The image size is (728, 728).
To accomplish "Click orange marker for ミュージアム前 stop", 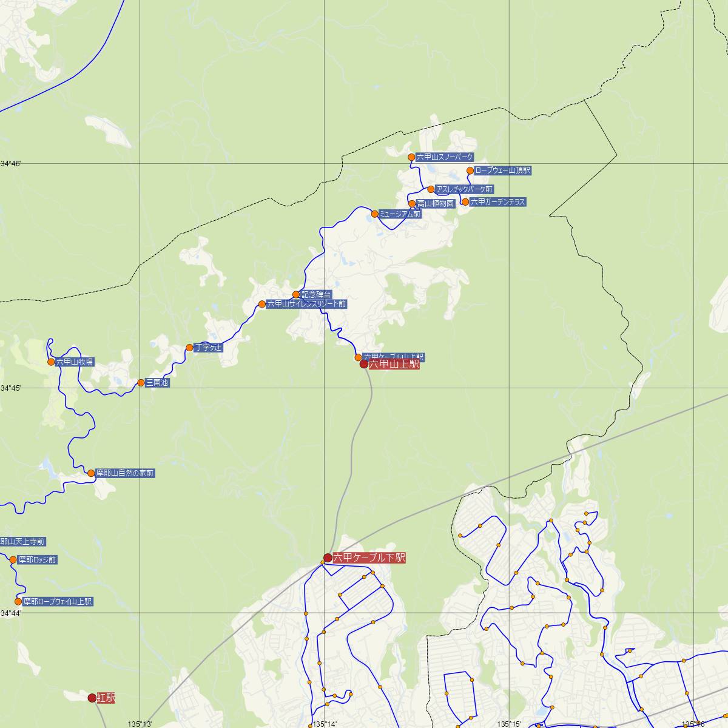I will click(x=375, y=214).
